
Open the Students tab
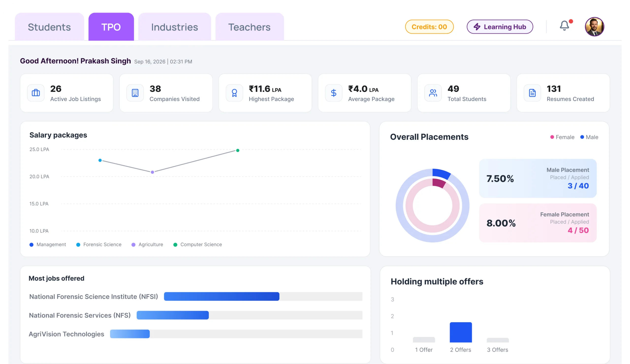49,27
